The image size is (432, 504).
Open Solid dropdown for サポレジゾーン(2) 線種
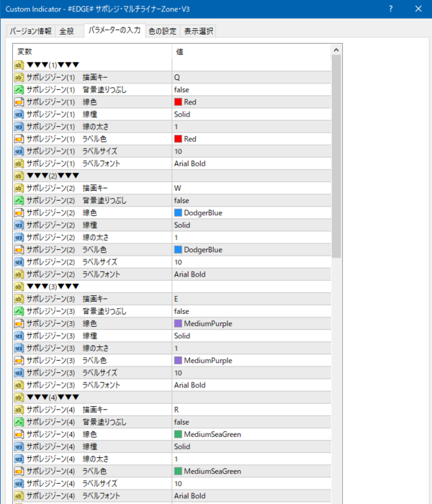point(251,225)
